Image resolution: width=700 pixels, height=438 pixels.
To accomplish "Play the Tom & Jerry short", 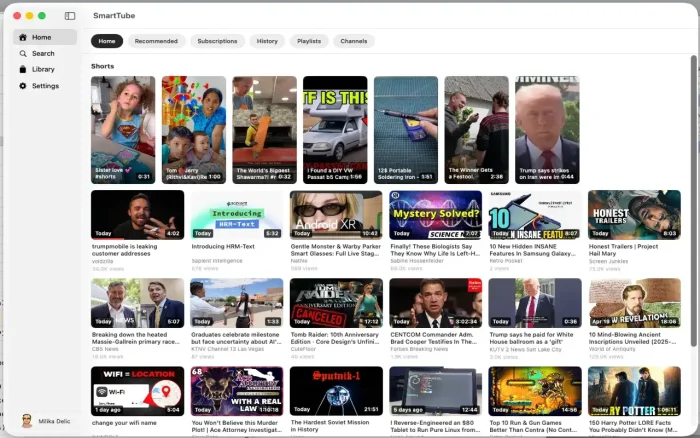I will coord(194,130).
